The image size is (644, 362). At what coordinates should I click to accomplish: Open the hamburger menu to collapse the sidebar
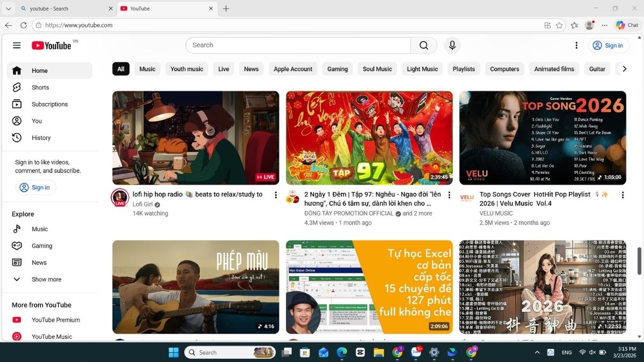(x=17, y=45)
